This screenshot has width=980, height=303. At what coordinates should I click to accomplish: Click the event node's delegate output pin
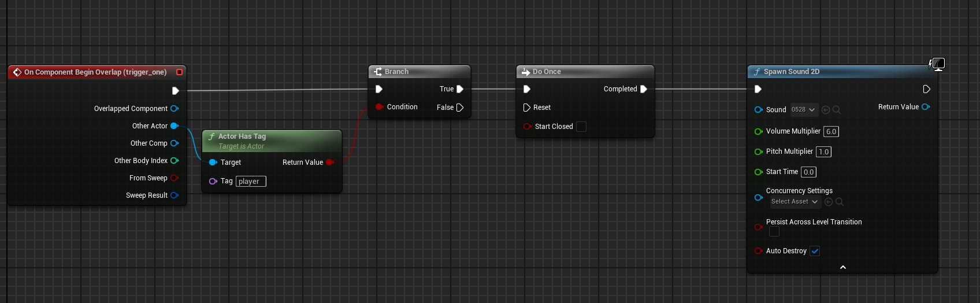180,72
